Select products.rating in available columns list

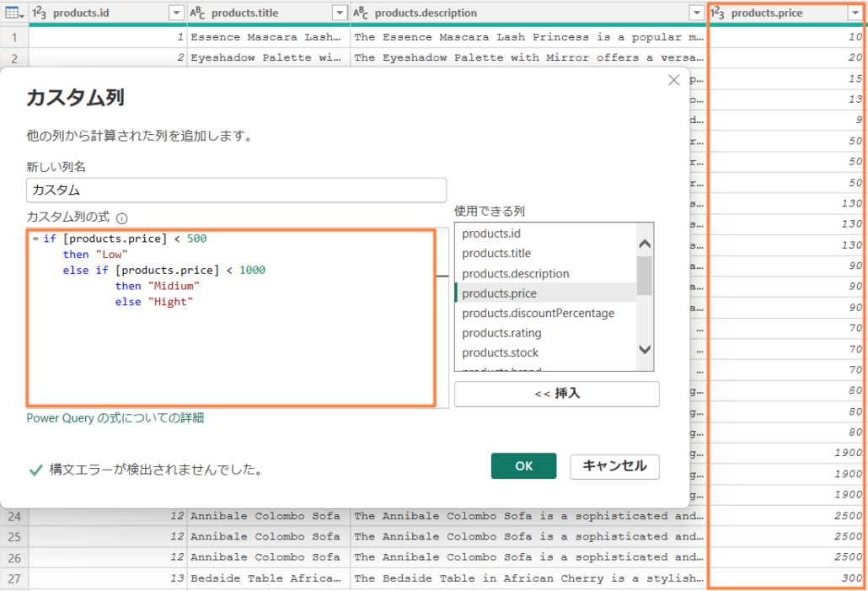pyautogui.click(x=502, y=333)
